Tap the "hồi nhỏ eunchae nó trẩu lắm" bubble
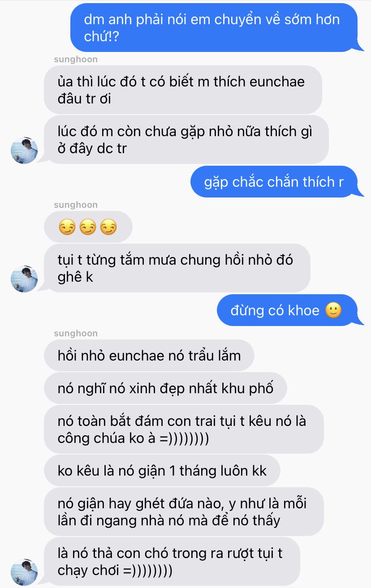Screen dimensions: 371x588 149,356
